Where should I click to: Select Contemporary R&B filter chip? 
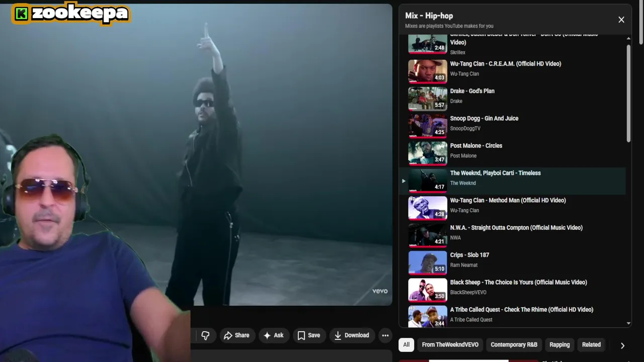click(x=514, y=344)
